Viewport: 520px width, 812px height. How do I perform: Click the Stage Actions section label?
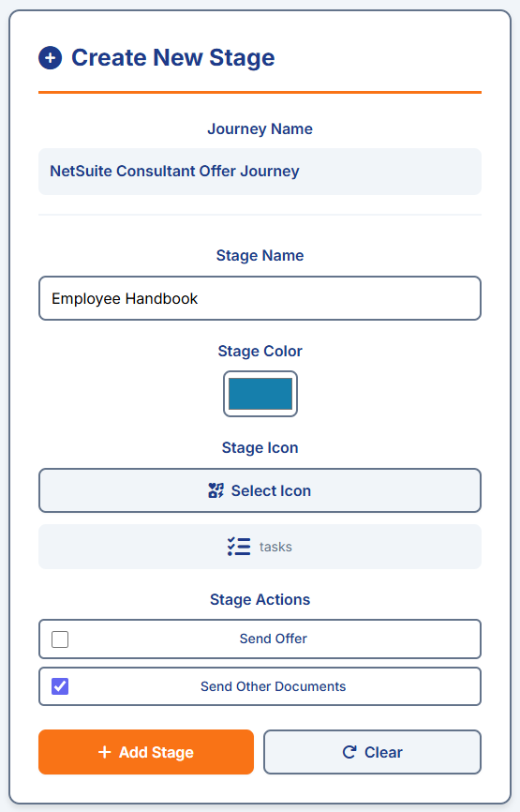click(x=260, y=599)
